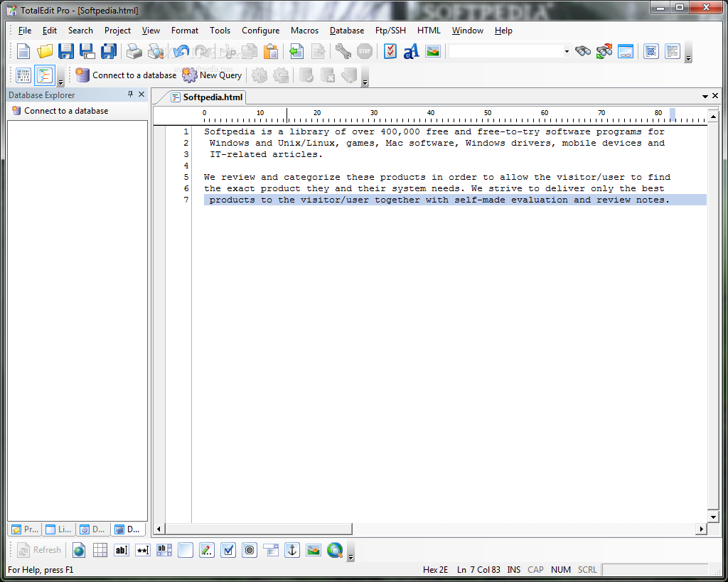The width and height of the screenshot is (728, 582).
Task: Open the document tab list dropdown arrow
Action: (x=705, y=96)
